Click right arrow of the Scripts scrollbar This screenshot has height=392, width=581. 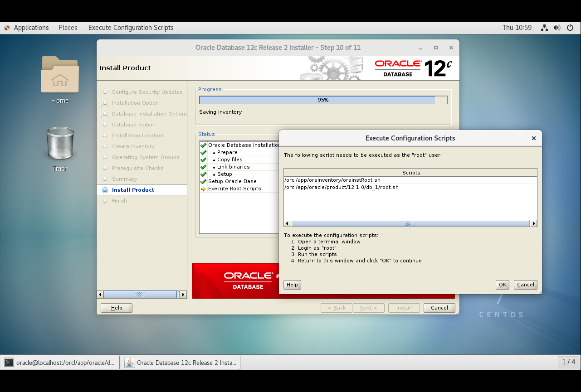point(533,223)
